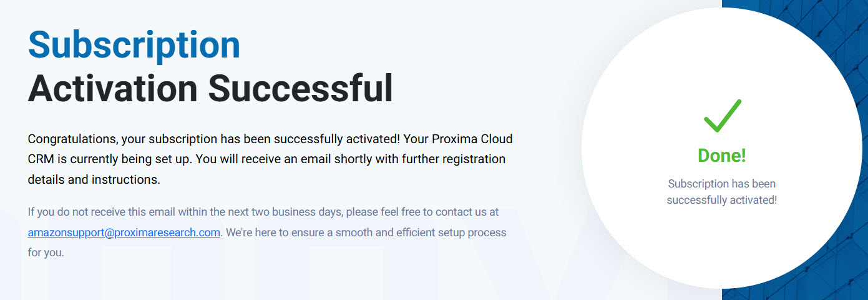
Task: Open the amazonsupport@proximaresearch.com email link
Action: point(124,232)
